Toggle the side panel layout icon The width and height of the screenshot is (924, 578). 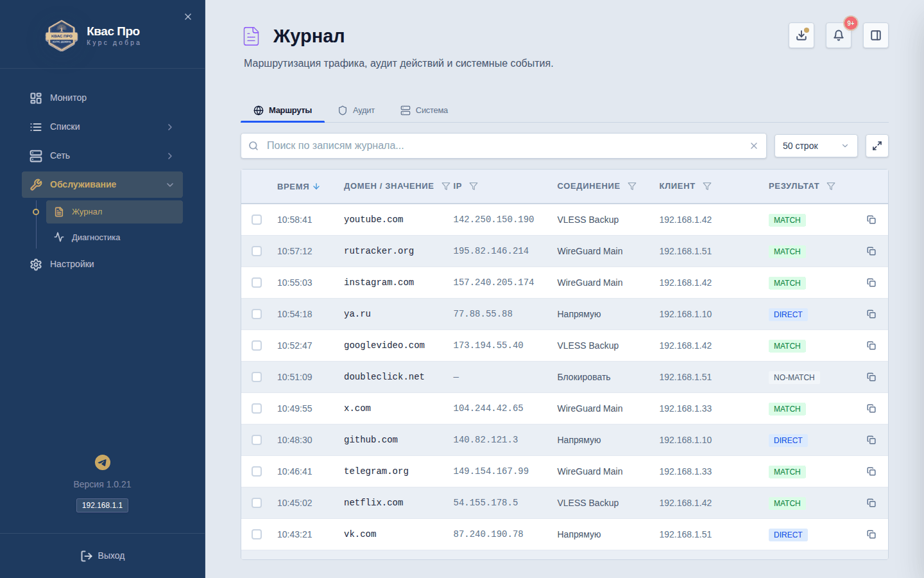click(876, 35)
